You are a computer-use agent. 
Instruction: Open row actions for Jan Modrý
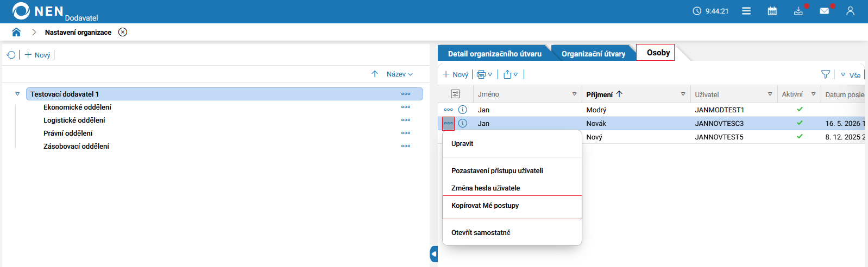448,110
